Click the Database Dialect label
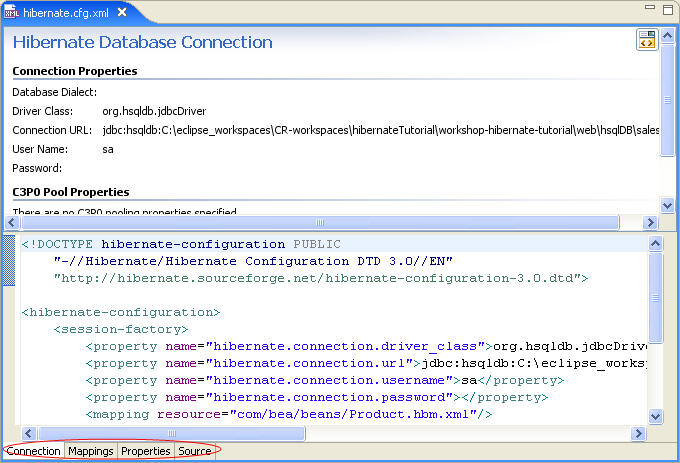This screenshot has width=680, height=463. (55, 92)
